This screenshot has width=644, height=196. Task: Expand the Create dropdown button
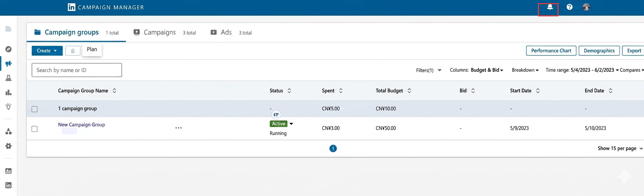pyautogui.click(x=47, y=51)
